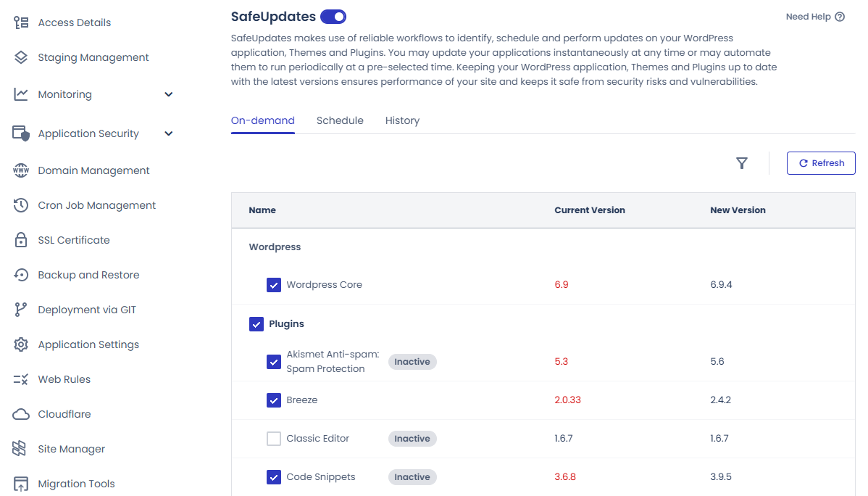Open Backup and Restore page

(x=88, y=275)
